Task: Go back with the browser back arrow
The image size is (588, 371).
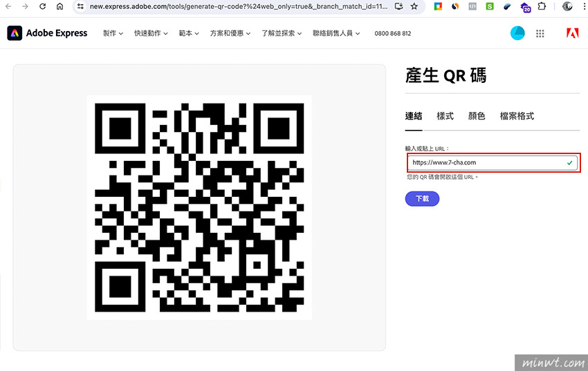Action: tap(8, 6)
